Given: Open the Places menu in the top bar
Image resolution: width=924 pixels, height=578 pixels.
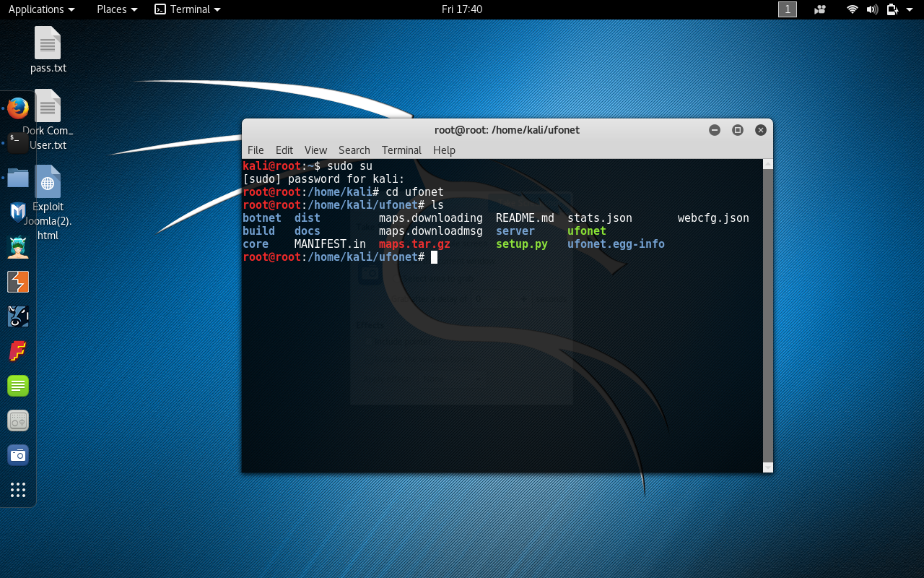Looking at the screenshot, I should pyautogui.click(x=117, y=9).
